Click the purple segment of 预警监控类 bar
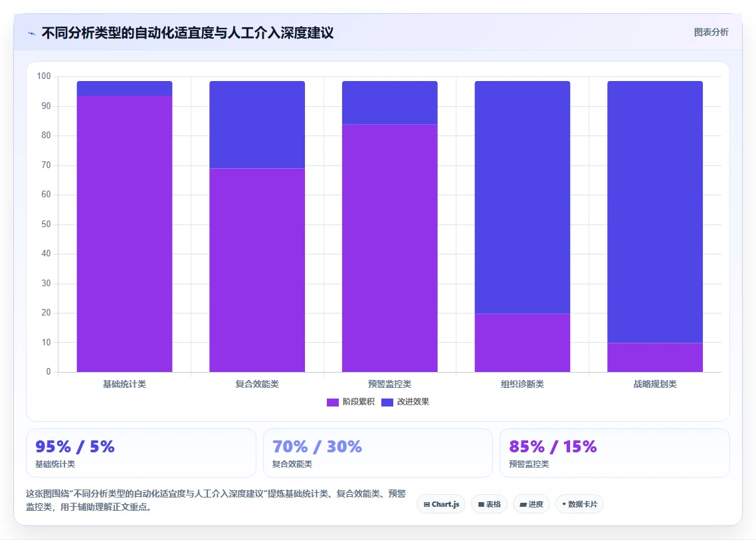This screenshot has width=756, height=540. (389, 248)
